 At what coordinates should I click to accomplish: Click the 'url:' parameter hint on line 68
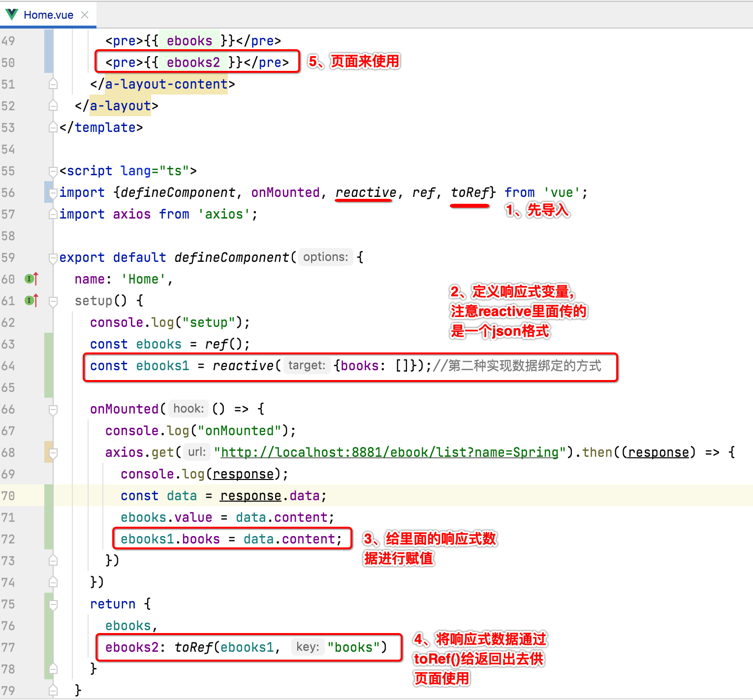197,452
